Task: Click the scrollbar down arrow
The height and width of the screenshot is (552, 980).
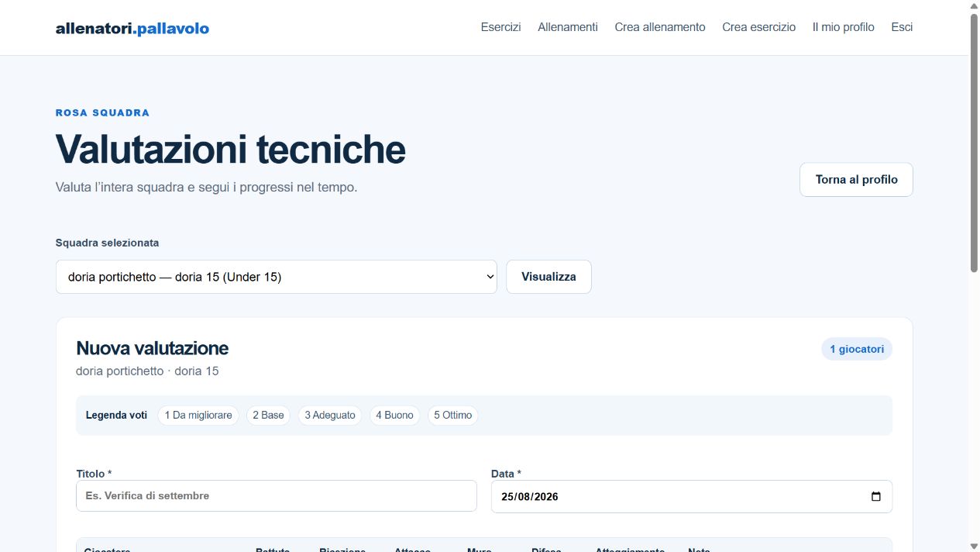Action: 974,546
